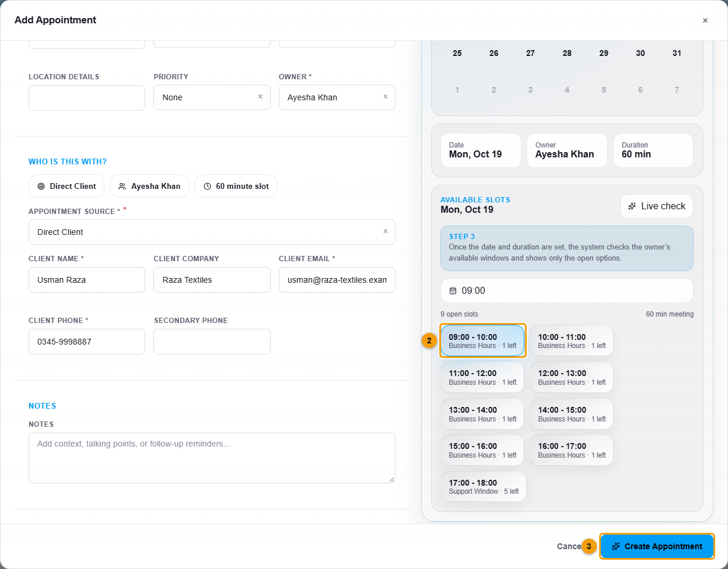Viewport: 728px width, 569px height.
Task: Focus the Location Details field
Action: pyautogui.click(x=87, y=98)
